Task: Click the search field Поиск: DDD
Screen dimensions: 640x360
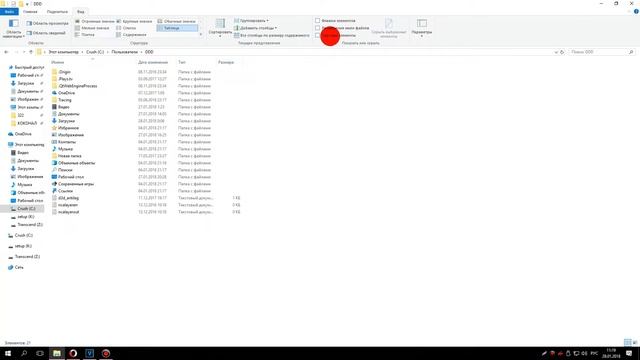Action: [x=601, y=52]
